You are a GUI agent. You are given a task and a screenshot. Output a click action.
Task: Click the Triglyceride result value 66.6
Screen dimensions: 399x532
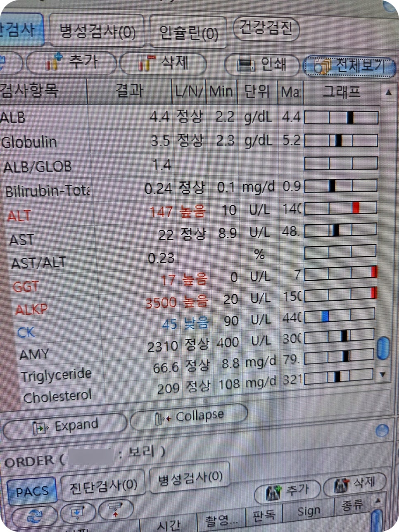point(166,368)
